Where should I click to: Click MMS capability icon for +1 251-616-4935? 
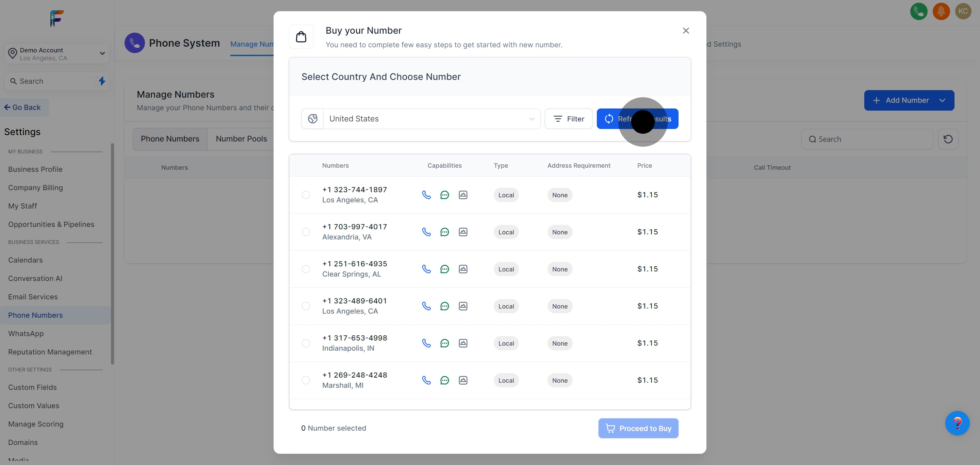click(463, 269)
